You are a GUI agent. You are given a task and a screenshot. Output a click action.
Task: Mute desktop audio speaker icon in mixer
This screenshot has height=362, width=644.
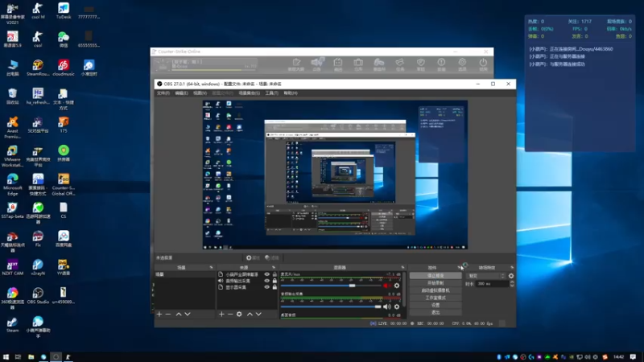pos(387,306)
